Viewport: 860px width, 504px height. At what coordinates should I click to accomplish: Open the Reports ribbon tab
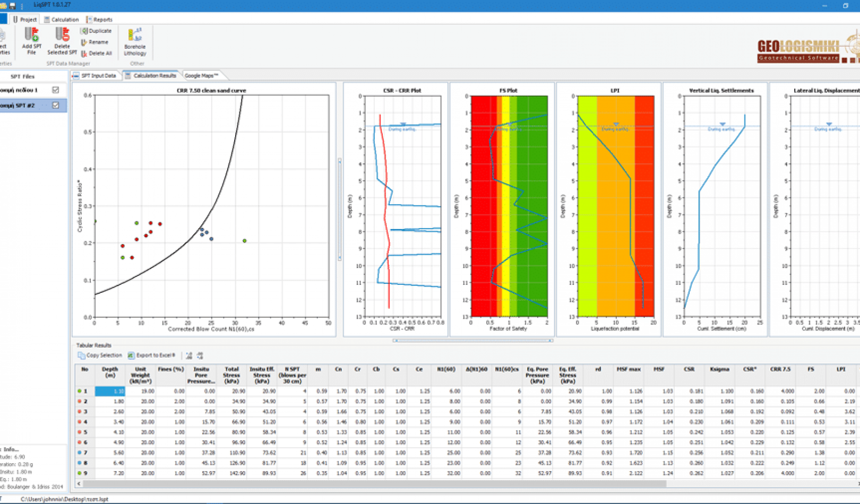point(103,19)
